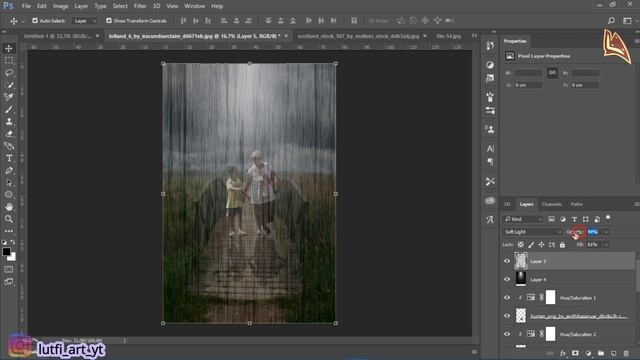
Task: Open the File menu
Action: click(x=26, y=6)
